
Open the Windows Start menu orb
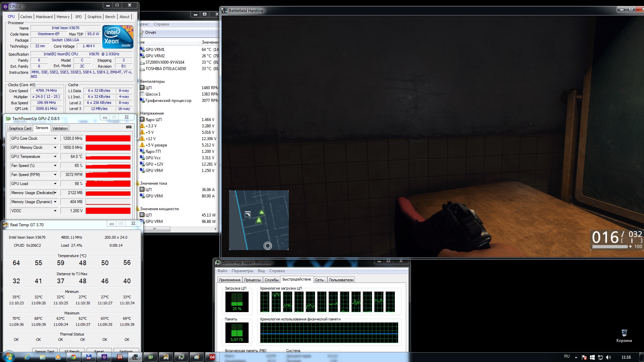(9, 357)
